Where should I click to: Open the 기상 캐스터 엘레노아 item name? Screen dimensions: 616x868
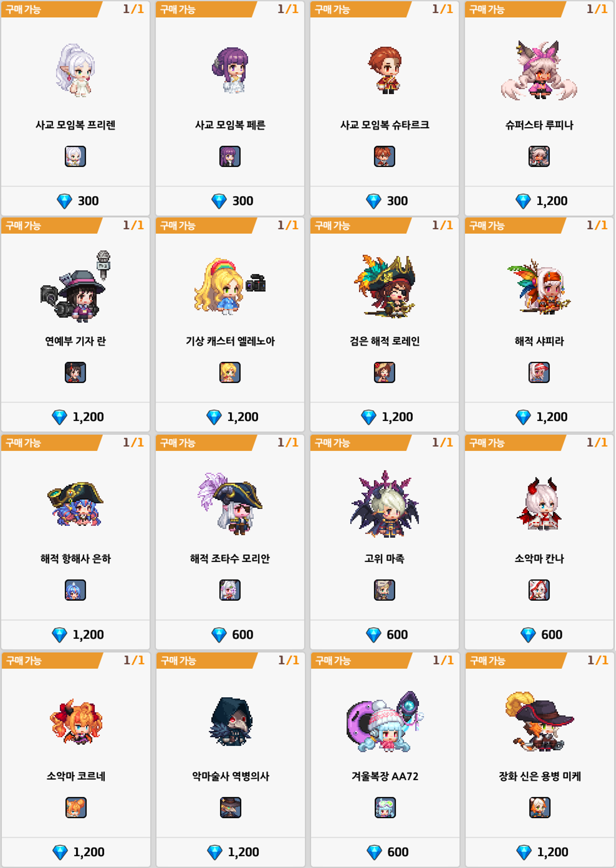(x=230, y=341)
